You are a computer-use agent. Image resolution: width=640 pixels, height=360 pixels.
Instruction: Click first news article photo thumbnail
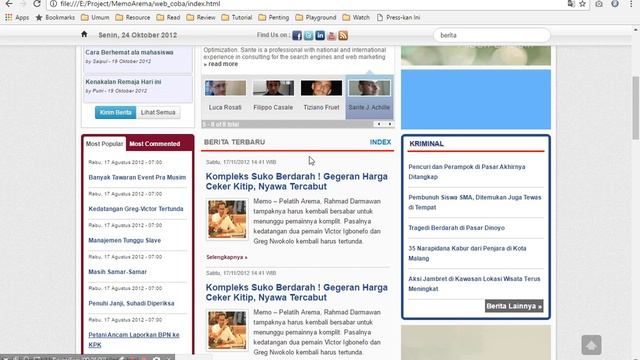click(x=227, y=219)
